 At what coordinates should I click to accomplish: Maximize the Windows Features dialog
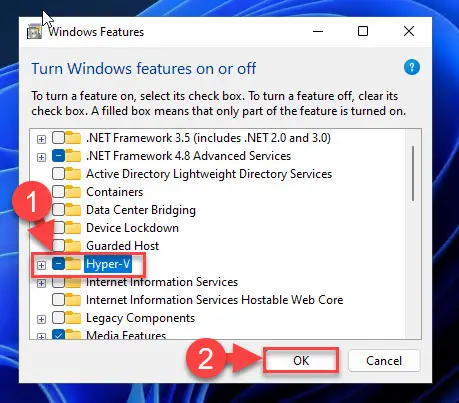363,31
